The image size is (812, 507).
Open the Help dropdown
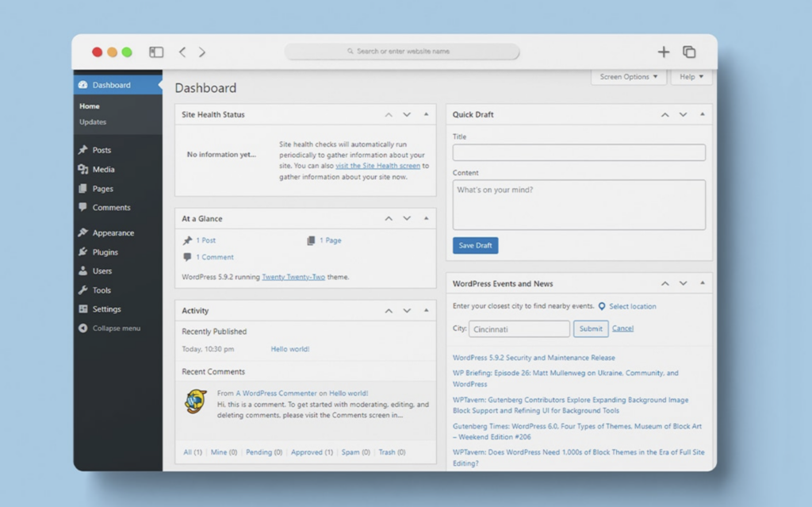691,77
